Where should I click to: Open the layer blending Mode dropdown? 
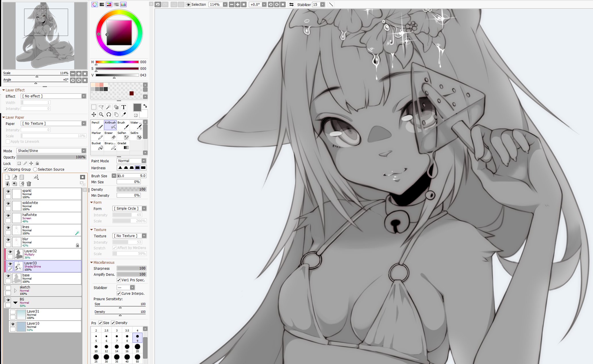point(52,151)
